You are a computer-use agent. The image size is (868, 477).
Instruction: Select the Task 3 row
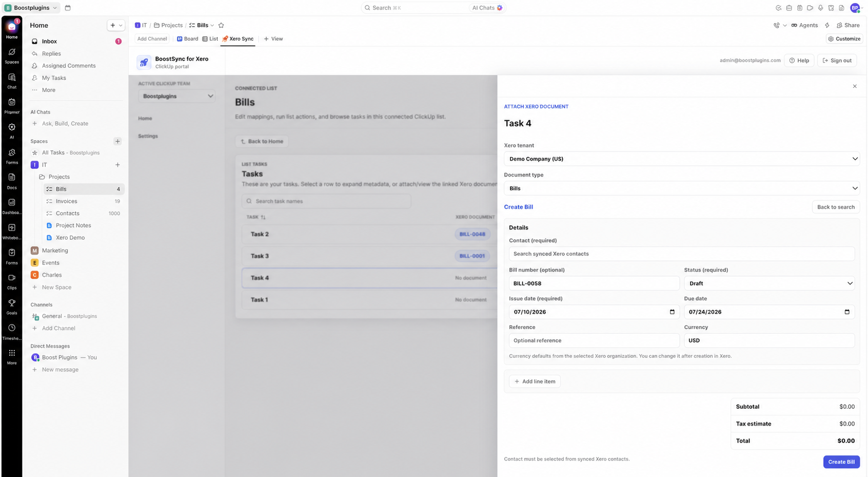pos(369,256)
